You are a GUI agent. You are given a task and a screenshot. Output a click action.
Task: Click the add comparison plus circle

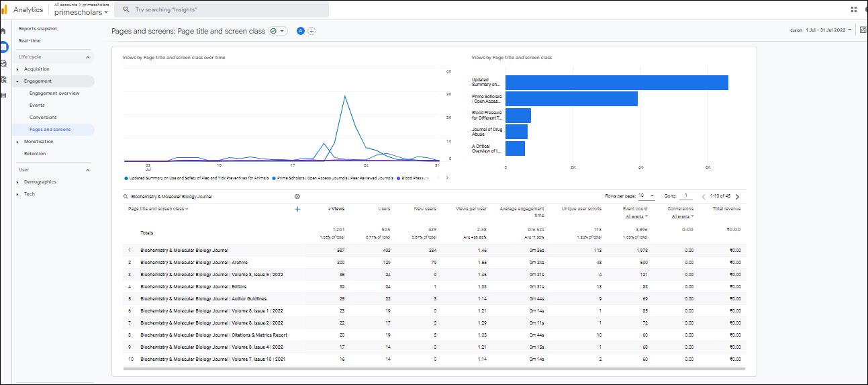tap(311, 31)
